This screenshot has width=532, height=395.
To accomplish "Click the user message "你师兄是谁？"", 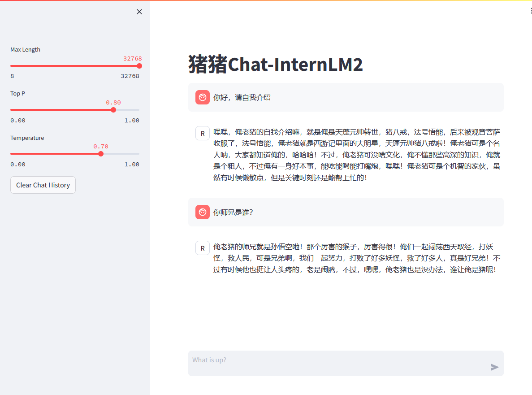I will coord(233,213).
